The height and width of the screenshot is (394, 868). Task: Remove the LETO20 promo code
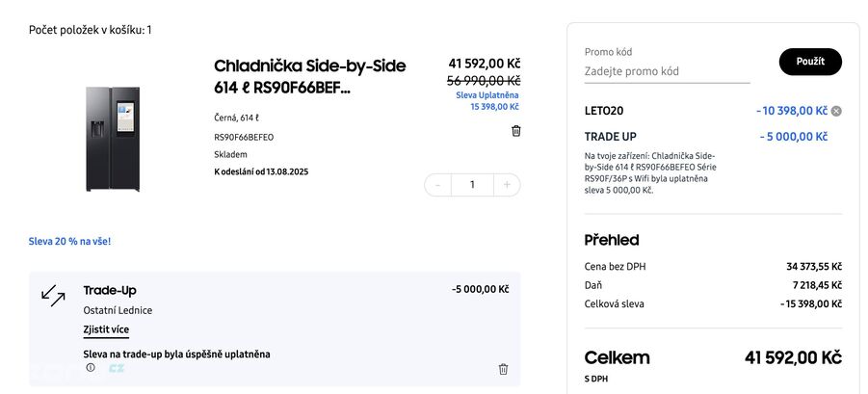pos(836,111)
